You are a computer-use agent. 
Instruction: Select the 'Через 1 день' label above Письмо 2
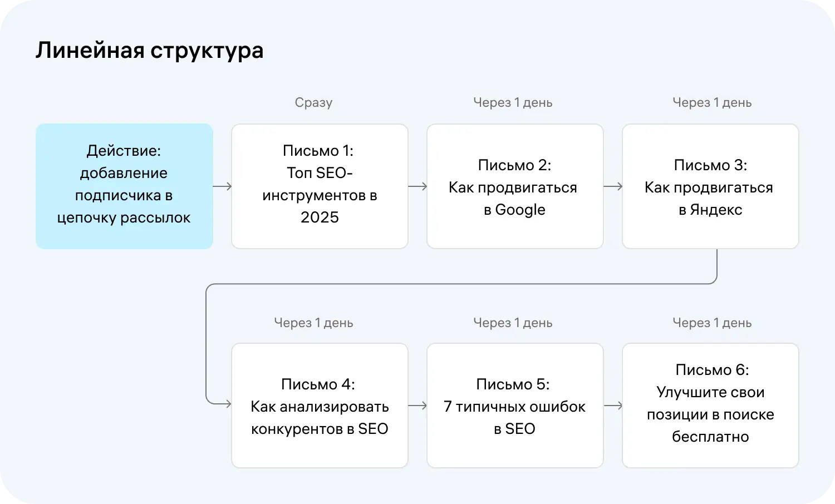(513, 102)
